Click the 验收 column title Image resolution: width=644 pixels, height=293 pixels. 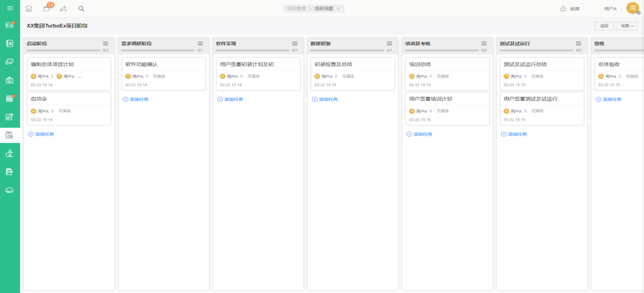(x=599, y=44)
